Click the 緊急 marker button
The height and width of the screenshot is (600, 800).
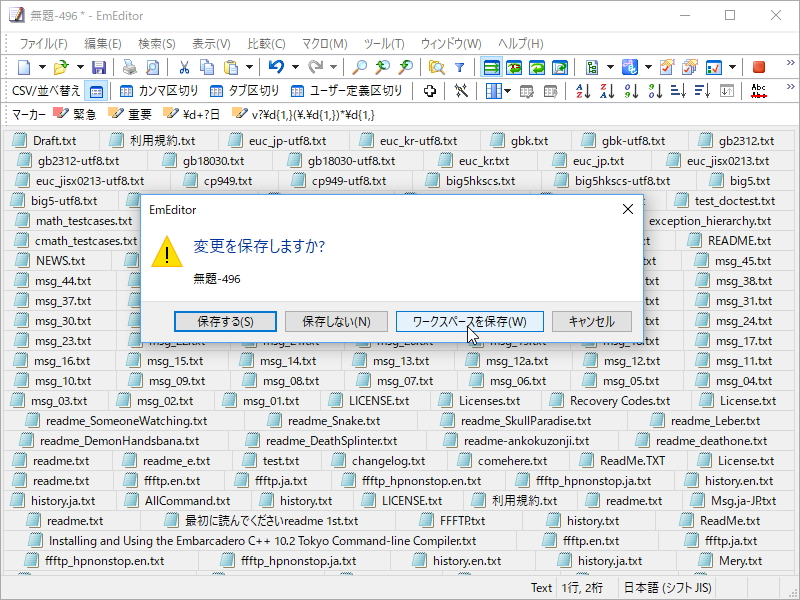pyautogui.click(x=75, y=114)
